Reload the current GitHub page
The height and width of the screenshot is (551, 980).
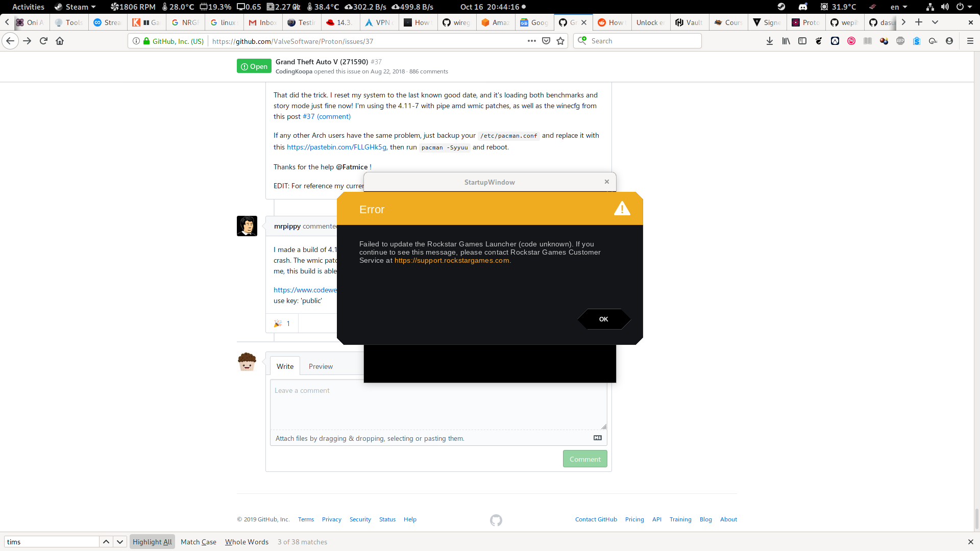[43, 41]
